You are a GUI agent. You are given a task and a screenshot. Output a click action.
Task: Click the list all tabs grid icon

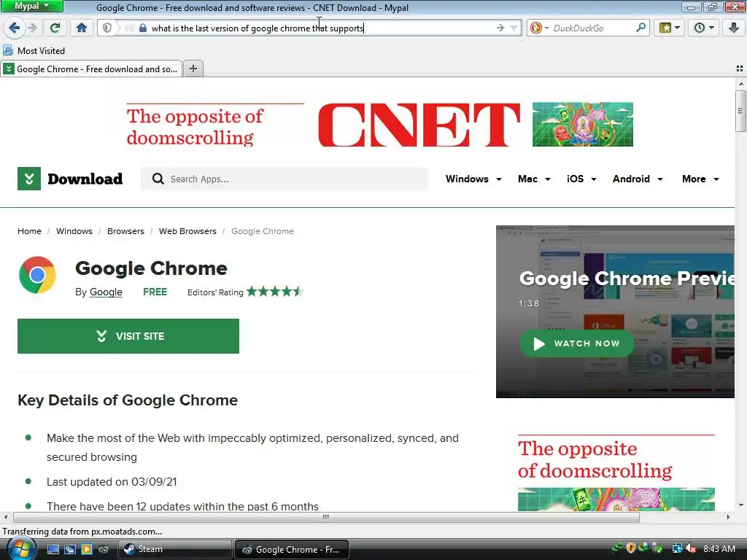click(x=740, y=69)
